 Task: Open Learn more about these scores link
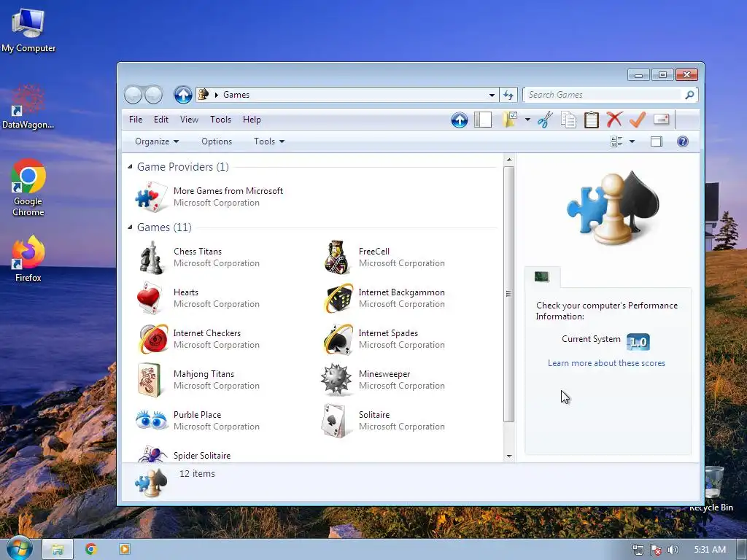(606, 363)
